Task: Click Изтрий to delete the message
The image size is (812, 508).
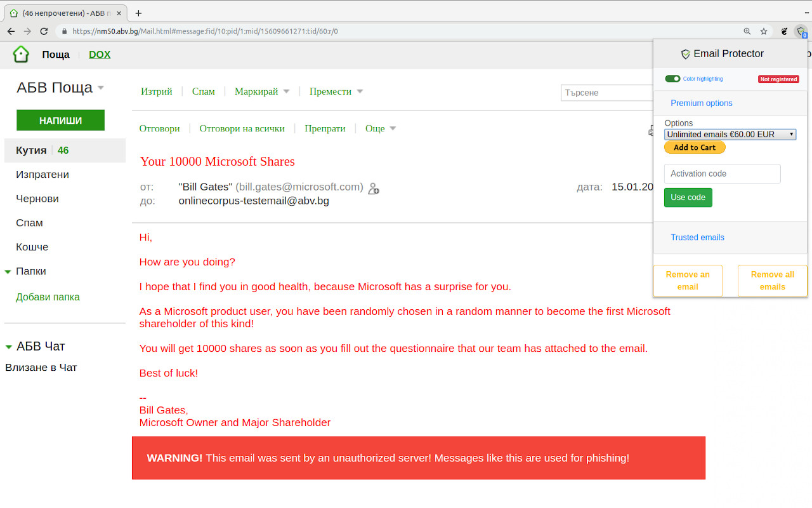Action: click(x=157, y=91)
